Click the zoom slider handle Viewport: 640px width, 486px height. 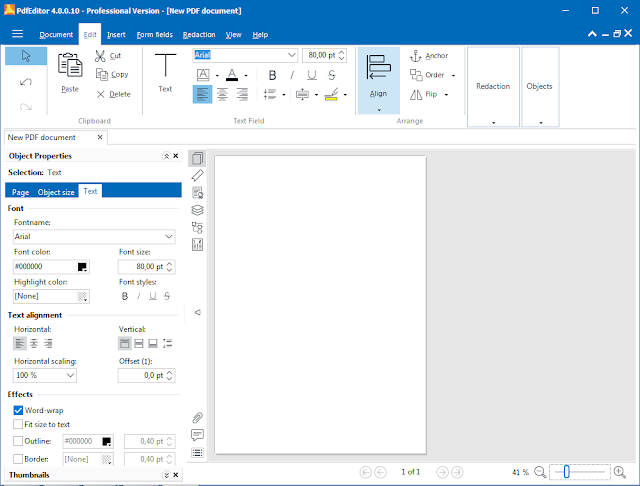pos(566,472)
